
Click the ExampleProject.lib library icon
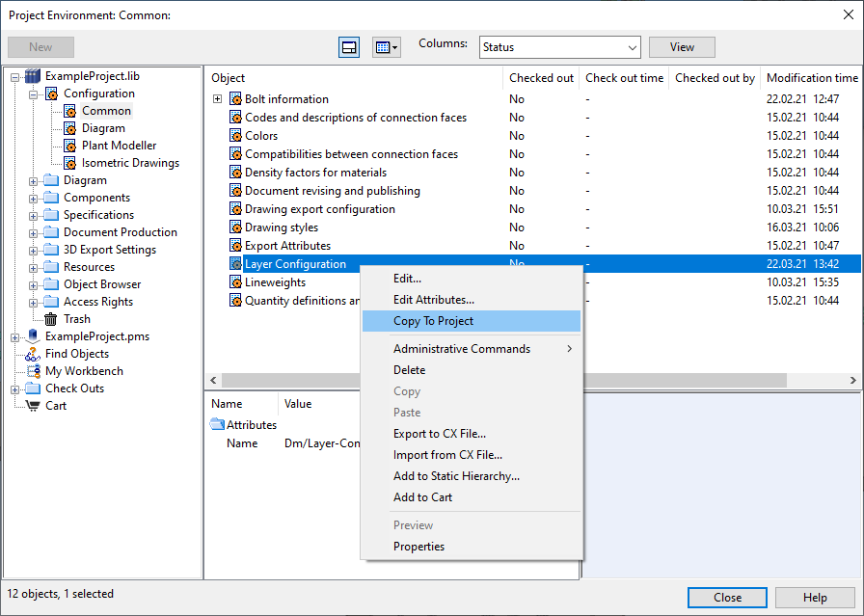(33, 76)
